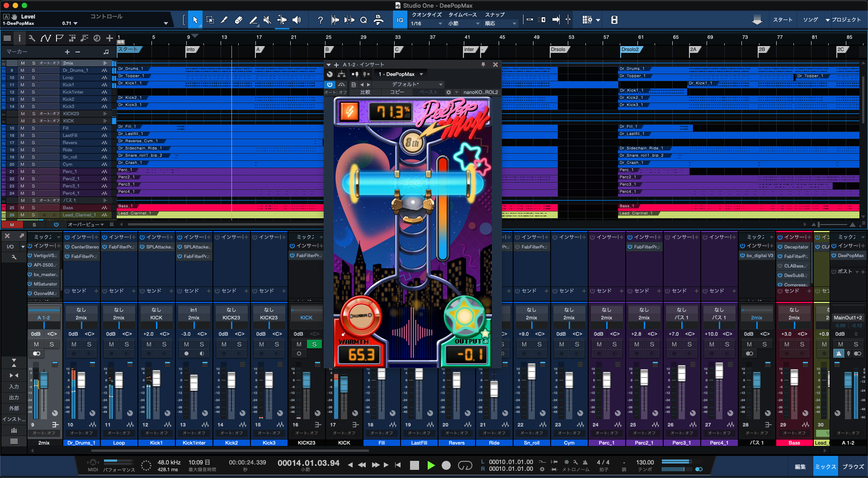Select next plugin preset arrow

pos(368,84)
